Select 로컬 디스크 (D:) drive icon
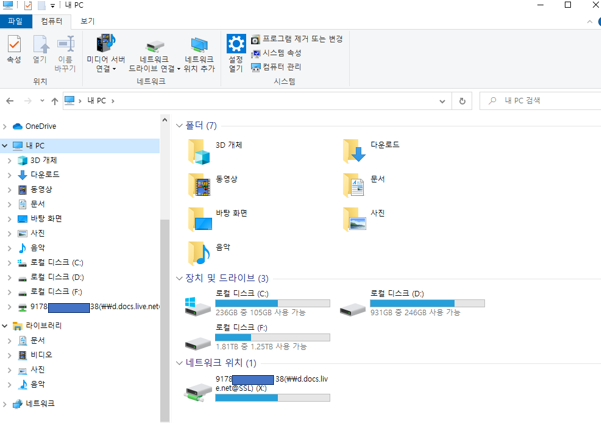The width and height of the screenshot is (601, 423). pos(353,309)
